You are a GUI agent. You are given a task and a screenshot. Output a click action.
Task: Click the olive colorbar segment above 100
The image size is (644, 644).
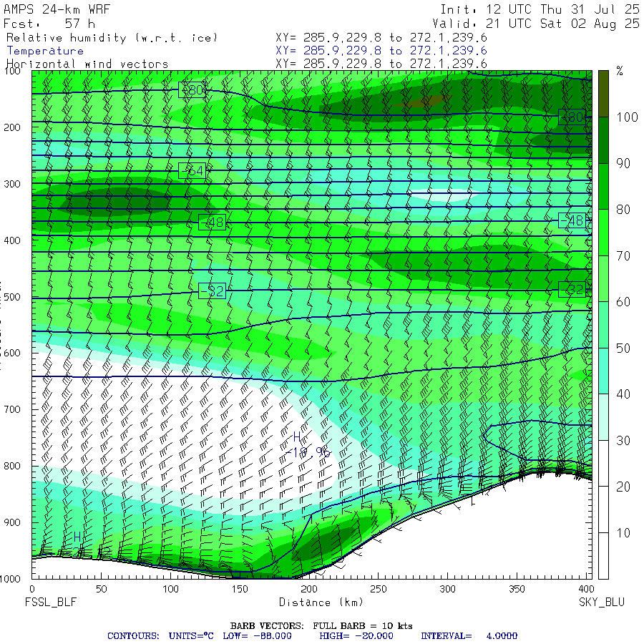pyautogui.click(x=603, y=94)
